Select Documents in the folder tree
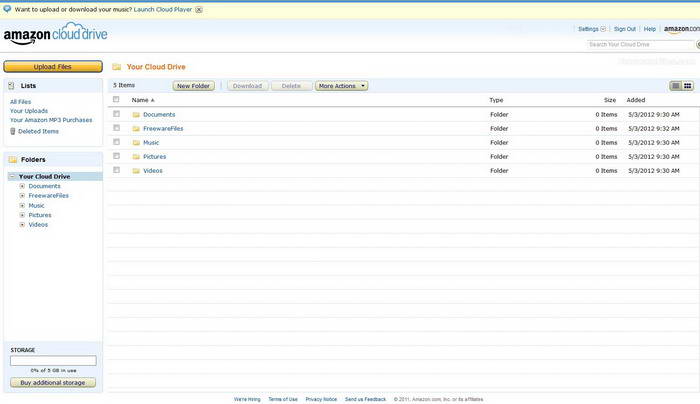The height and width of the screenshot is (404, 700). click(44, 186)
